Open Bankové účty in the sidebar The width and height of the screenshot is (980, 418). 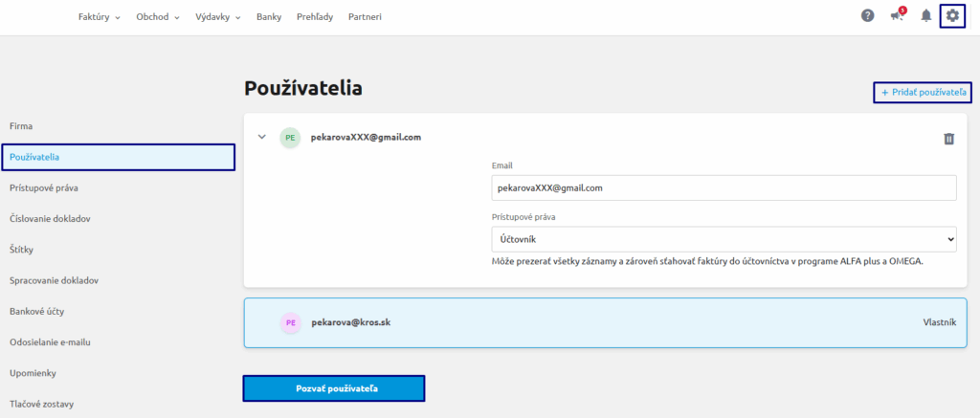pos(37,312)
